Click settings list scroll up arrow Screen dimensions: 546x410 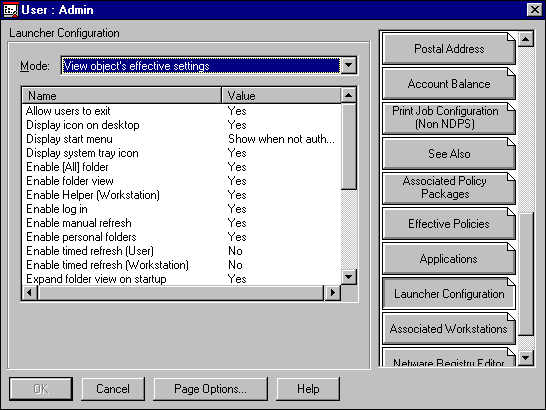pos(349,95)
